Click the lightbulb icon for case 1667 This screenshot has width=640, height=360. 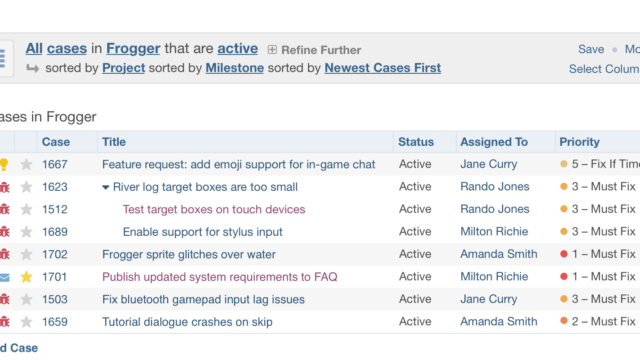click(4, 164)
